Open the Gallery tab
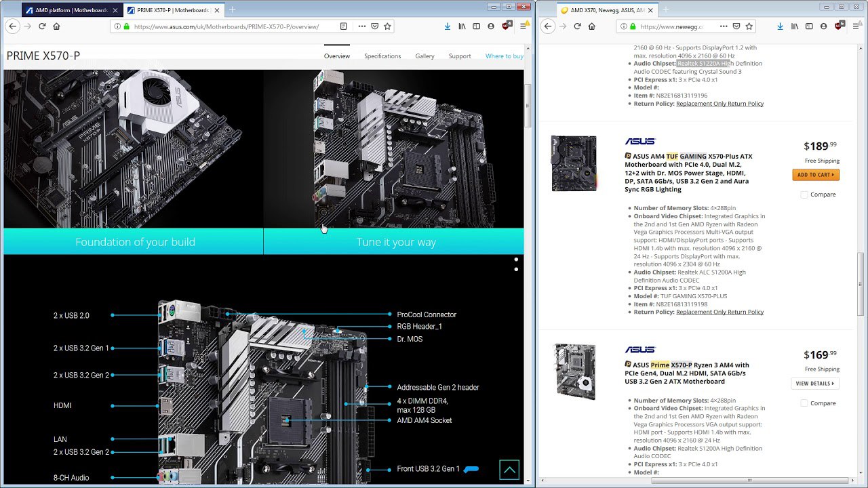 click(x=425, y=56)
